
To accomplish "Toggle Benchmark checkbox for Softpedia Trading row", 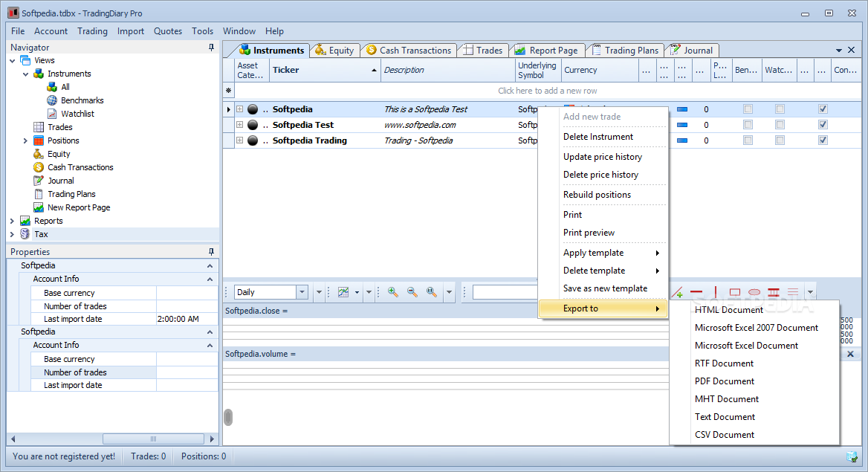I will click(748, 140).
